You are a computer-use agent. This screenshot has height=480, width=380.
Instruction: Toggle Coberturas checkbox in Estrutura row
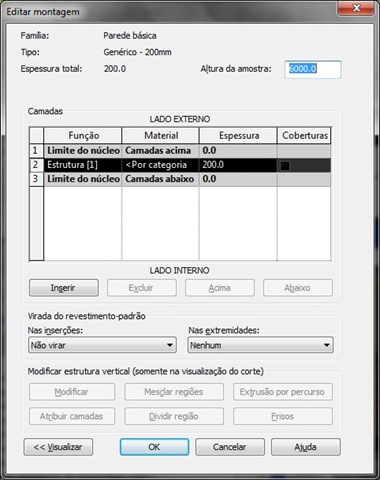point(285,166)
